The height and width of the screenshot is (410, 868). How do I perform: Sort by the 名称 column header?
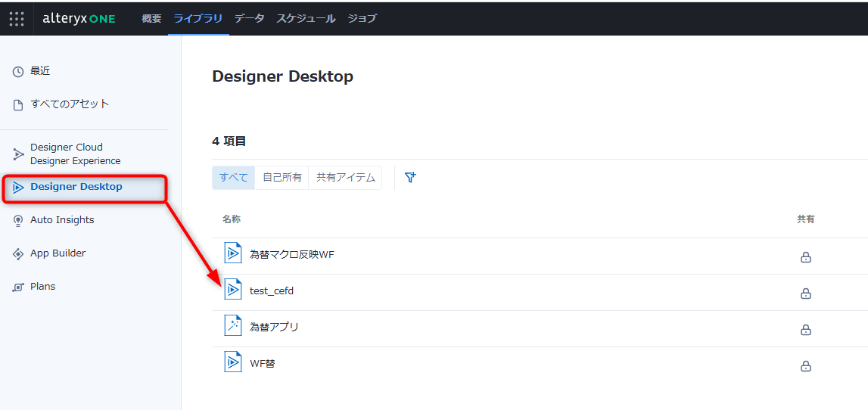coord(232,219)
